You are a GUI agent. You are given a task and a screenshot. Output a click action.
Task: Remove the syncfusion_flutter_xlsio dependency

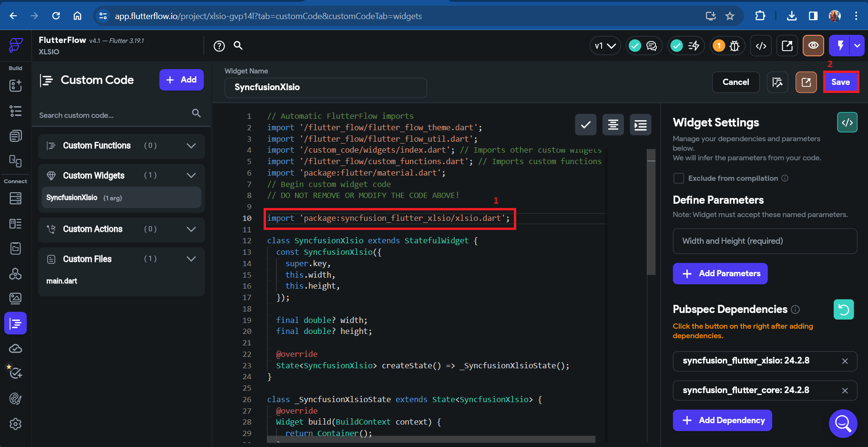845,361
